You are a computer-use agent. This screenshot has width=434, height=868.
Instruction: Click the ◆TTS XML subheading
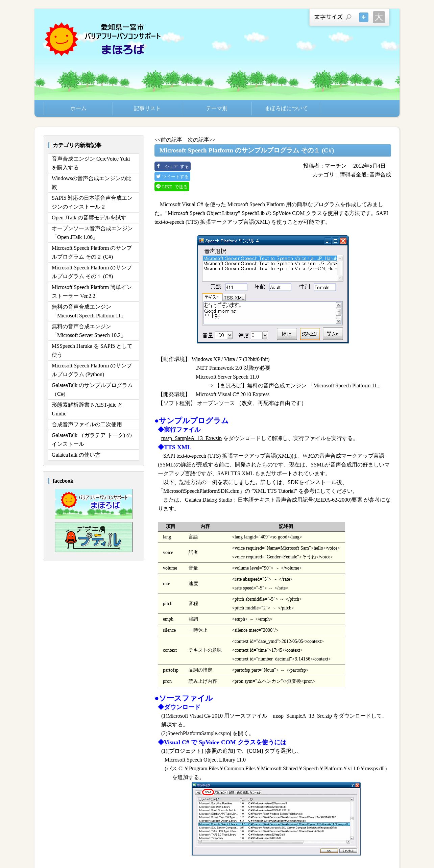[x=175, y=447]
